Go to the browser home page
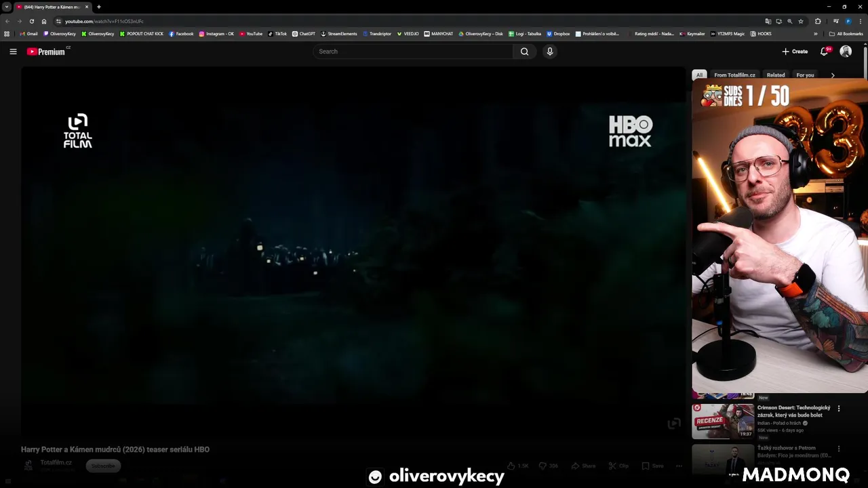Screen dimensions: 868x488 (44, 21)
